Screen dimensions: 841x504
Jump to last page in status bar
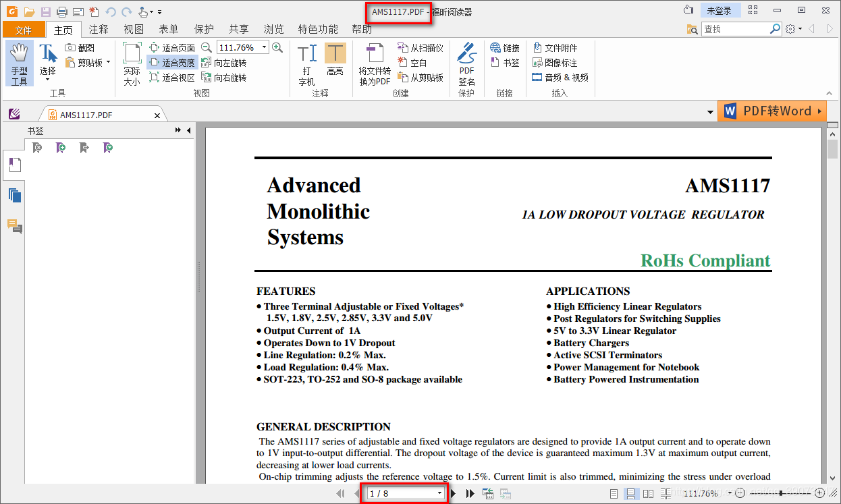pyautogui.click(x=470, y=494)
